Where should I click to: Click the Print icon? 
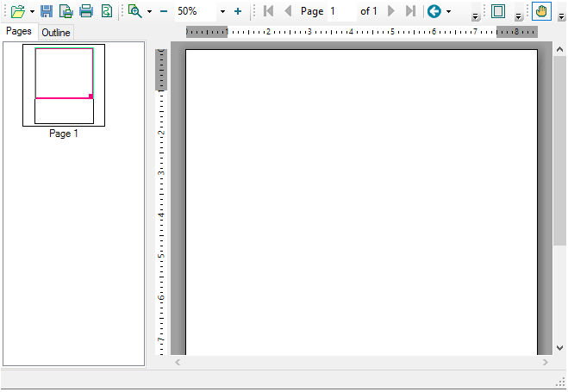pos(86,12)
